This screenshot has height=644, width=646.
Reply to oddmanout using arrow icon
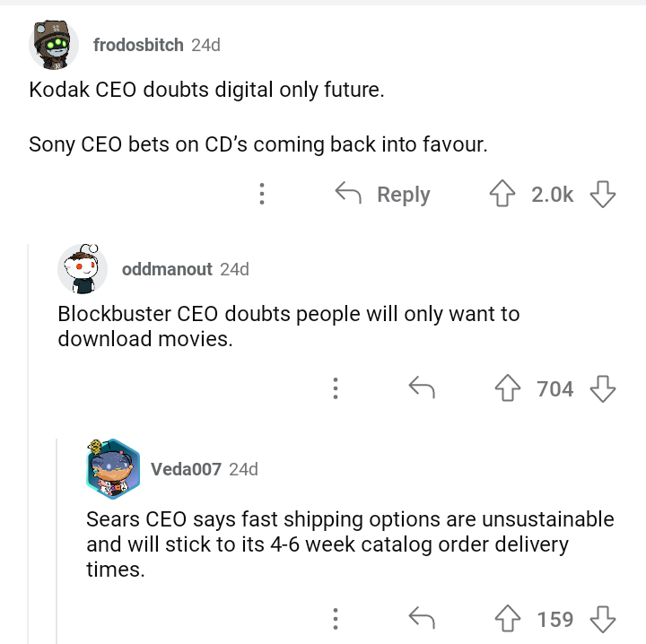point(422,388)
